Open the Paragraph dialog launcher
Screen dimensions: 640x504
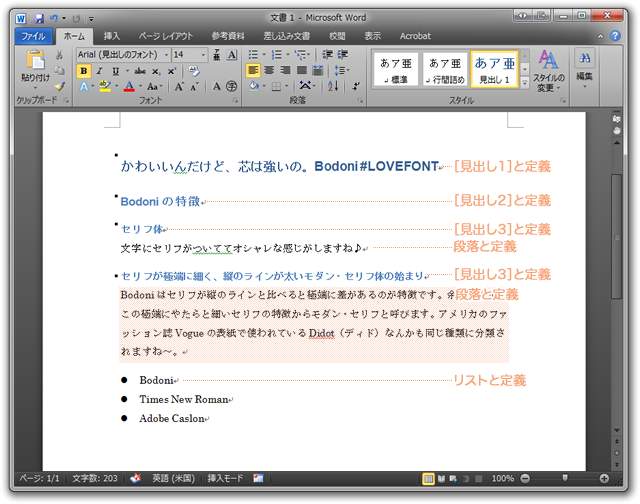coord(360,100)
